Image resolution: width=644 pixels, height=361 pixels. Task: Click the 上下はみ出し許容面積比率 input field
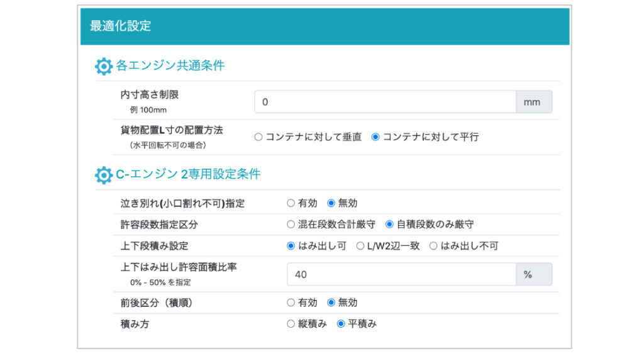(x=401, y=274)
